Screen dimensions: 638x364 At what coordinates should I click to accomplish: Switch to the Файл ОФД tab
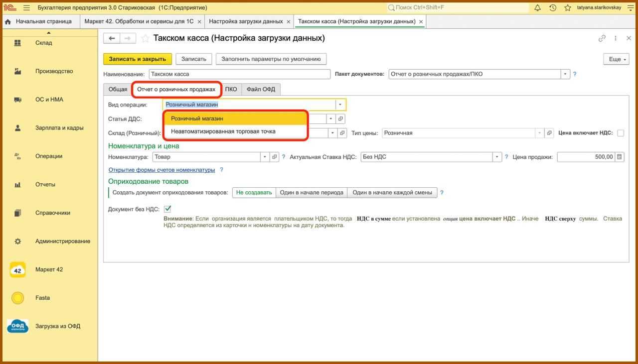(x=261, y=90)
